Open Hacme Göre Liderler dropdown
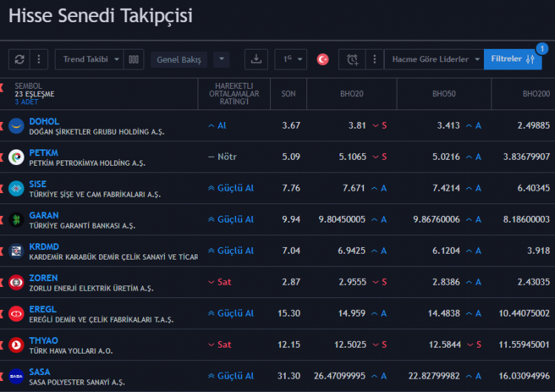This screenshot has width=555, height=392. (x=434, y=59)
